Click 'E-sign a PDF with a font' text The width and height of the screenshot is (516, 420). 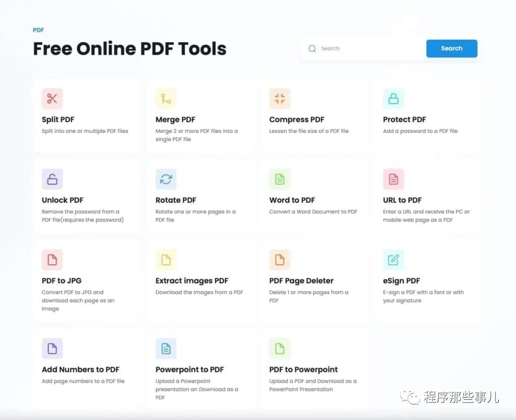coord(423,296)
